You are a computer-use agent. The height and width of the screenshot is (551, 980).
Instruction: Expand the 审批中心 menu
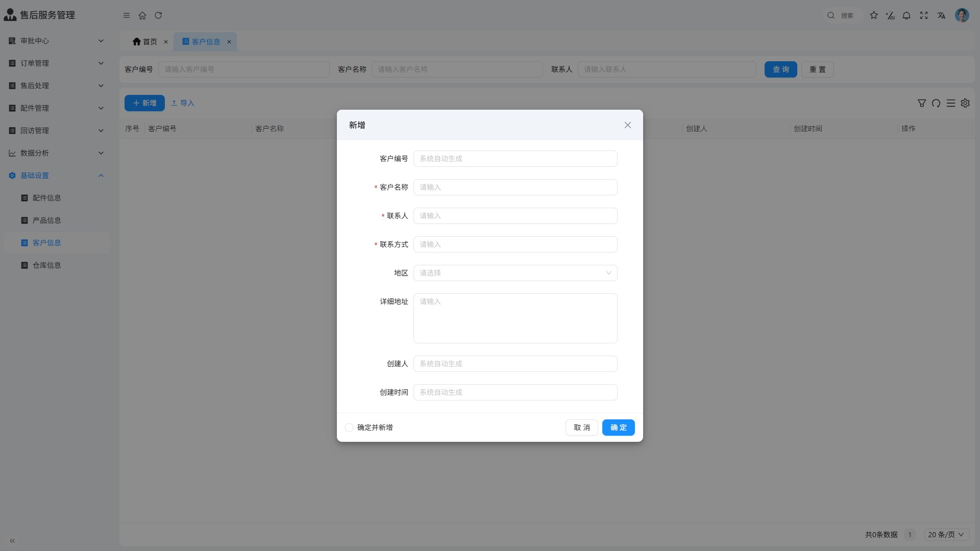pyautogui.click(x=57, y=41)
